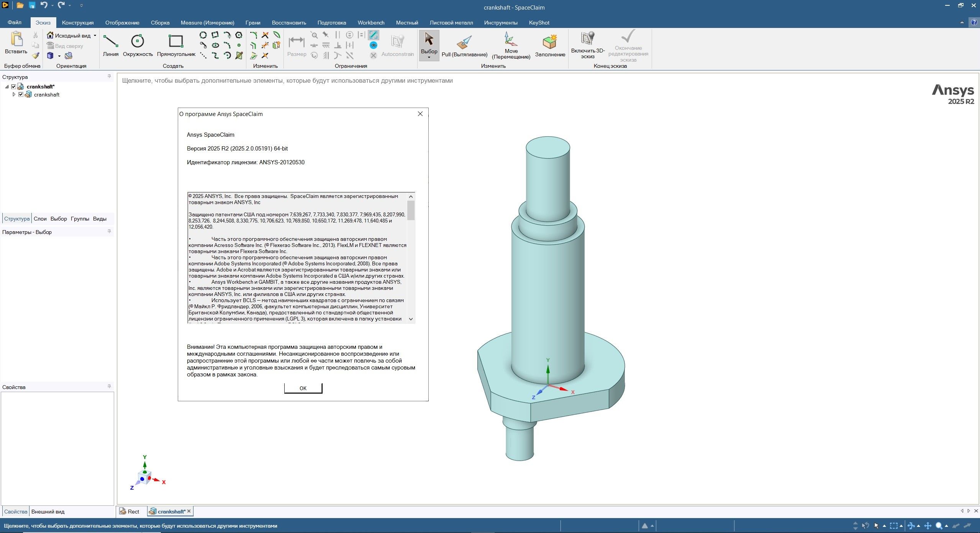Select the Fill tool (Заполнение)
This screenshot has width=980, height=533.
[x=549, y=45]
